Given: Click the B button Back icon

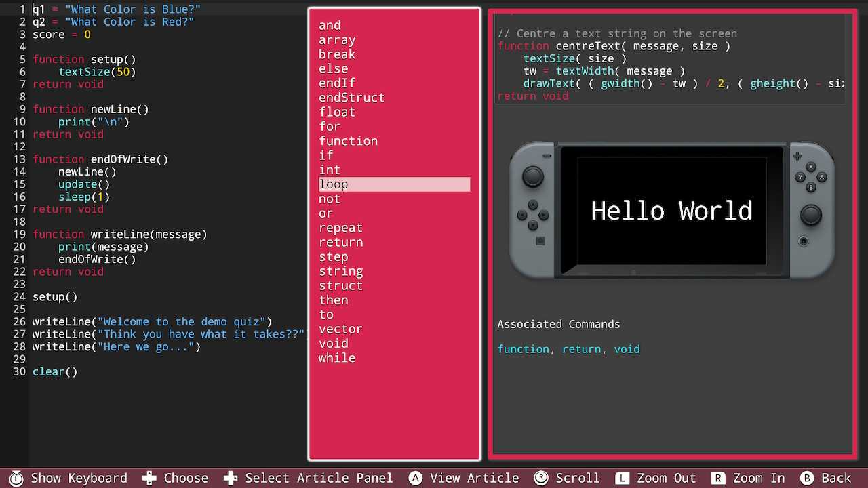Looking at the screenshot, I should pos(806,479).
